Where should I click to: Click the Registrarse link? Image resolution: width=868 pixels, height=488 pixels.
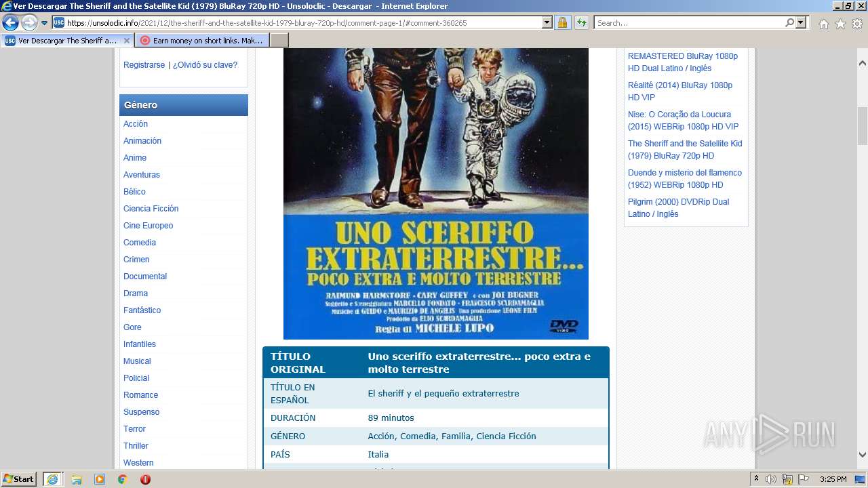pyautogui.click(x=144, y=65)
